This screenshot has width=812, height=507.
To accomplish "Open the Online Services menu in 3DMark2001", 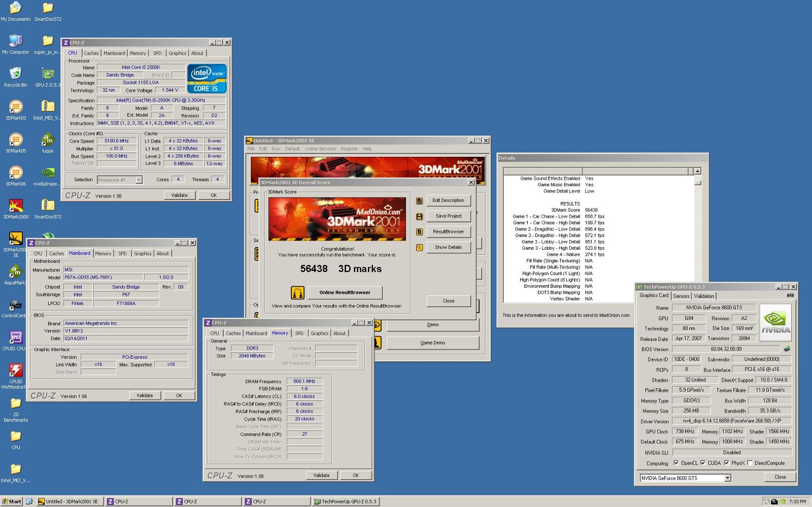I will 320,149.
